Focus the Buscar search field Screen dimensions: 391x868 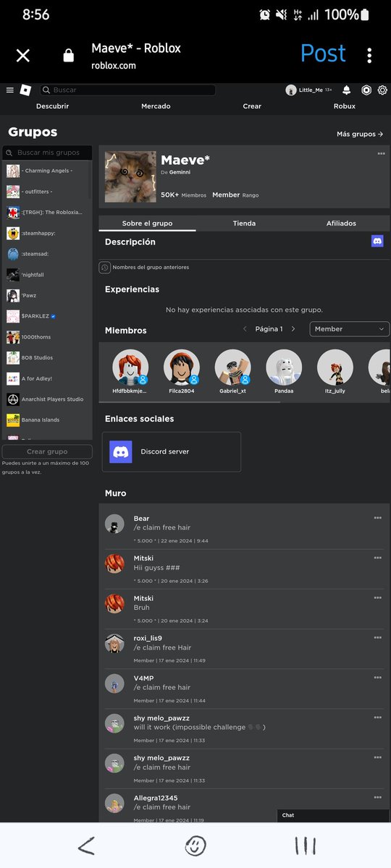[128, 90]
